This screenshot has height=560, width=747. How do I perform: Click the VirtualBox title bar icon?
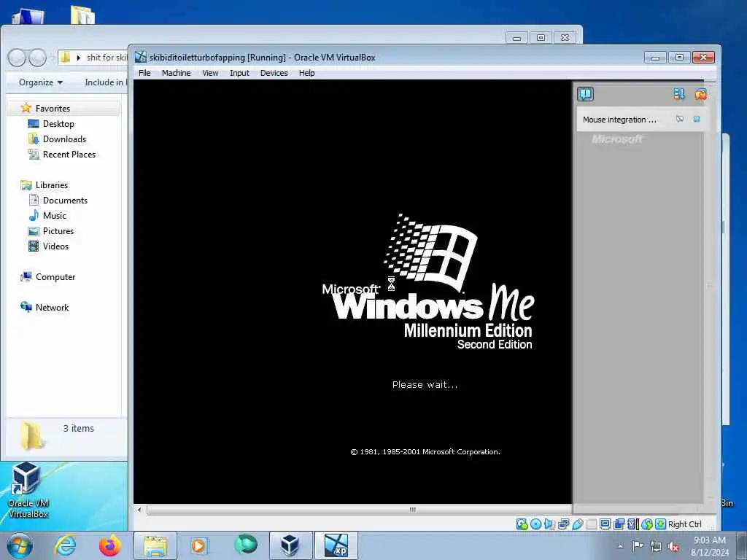(141, 57)
